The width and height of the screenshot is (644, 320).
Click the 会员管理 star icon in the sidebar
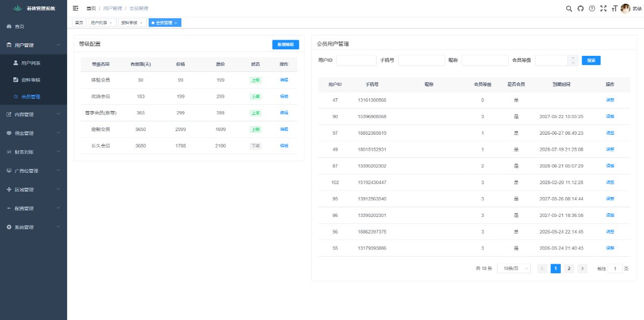click(x=16, y=97)
